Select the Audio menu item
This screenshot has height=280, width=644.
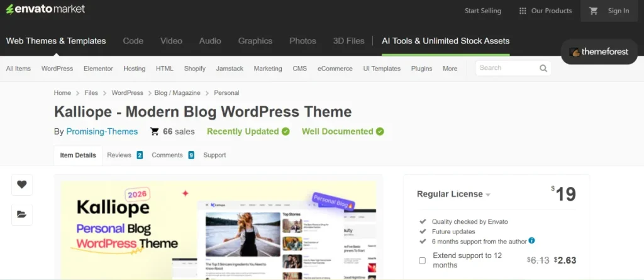[x=210, y=41]
